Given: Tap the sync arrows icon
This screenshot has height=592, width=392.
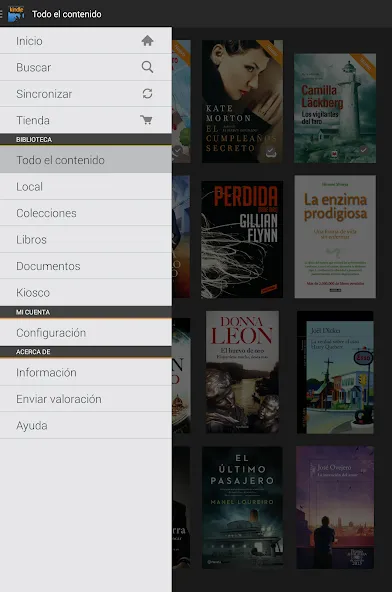Looking at the screenshot, I should click(x=147, y=94).
